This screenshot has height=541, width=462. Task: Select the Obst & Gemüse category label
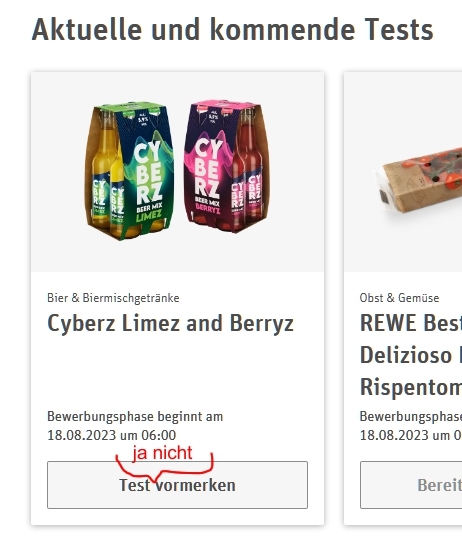point(399,298)
